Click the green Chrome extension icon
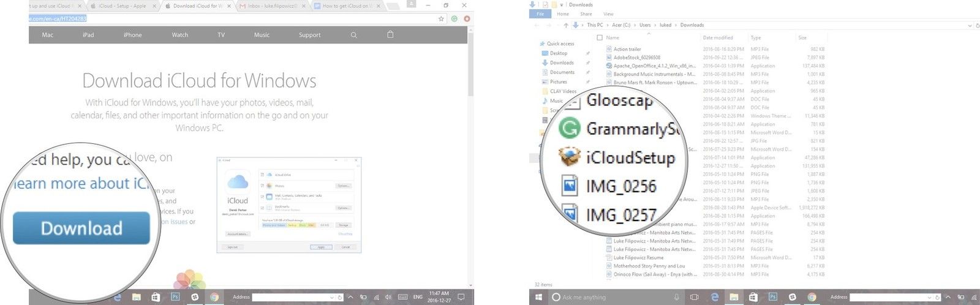 (x=454, y=19)
